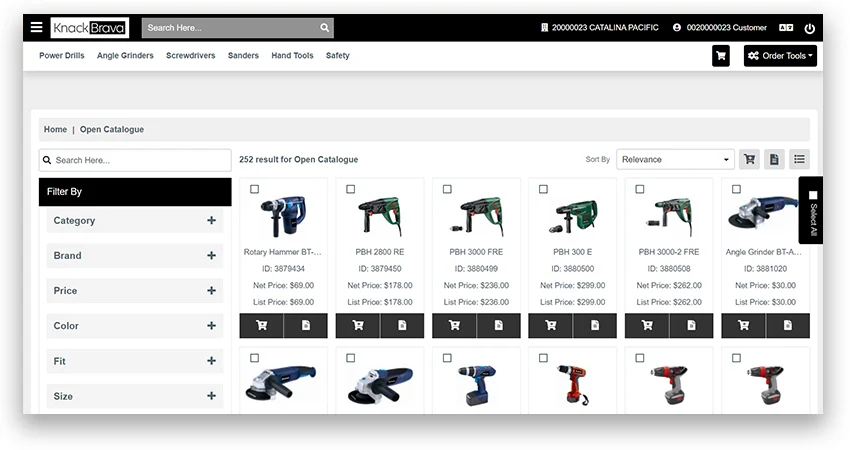
Task: Open the Sort By Relevance dropdown
Action: click(675, 159)
